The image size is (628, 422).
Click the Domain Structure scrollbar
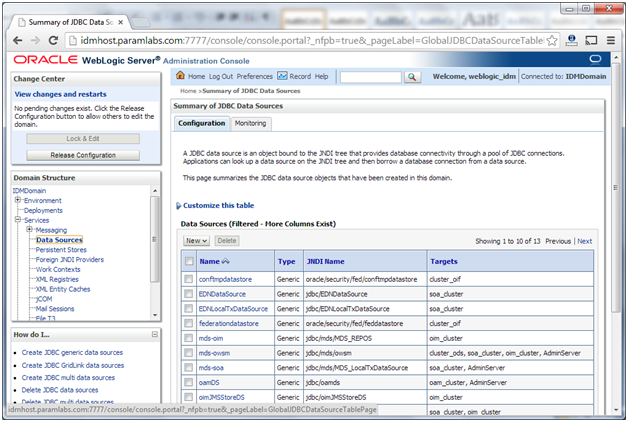[155, 239]
